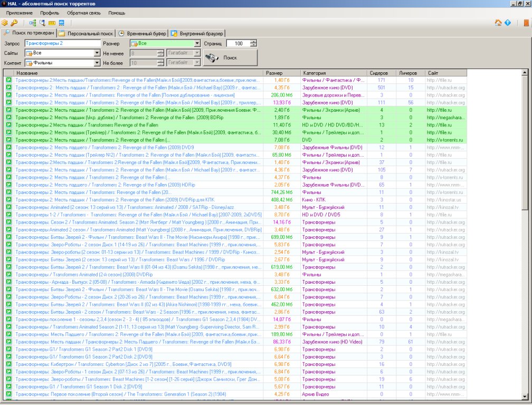
Task: Open settings via the gear toolbar icon
Action: point(5,23)
